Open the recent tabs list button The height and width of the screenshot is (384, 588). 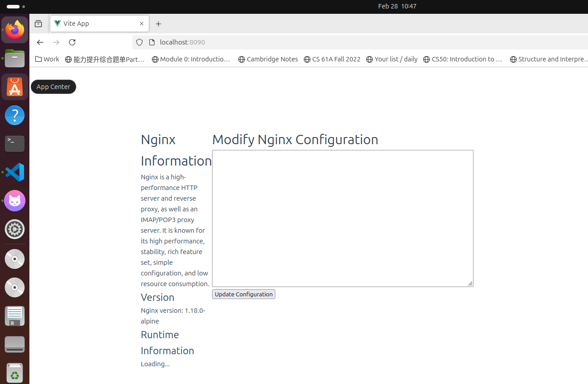click(38, 24)
